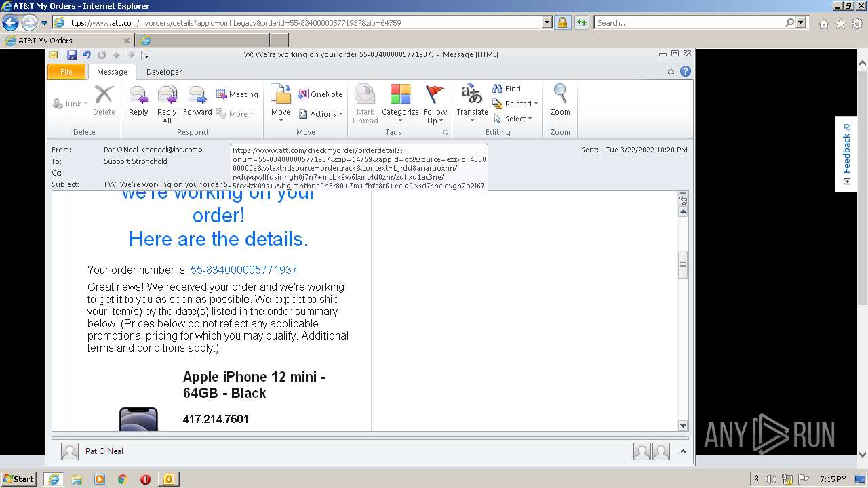This screenshot has width=868, height=488.
Task: Open a new IE tab
Action: [279, 41]
